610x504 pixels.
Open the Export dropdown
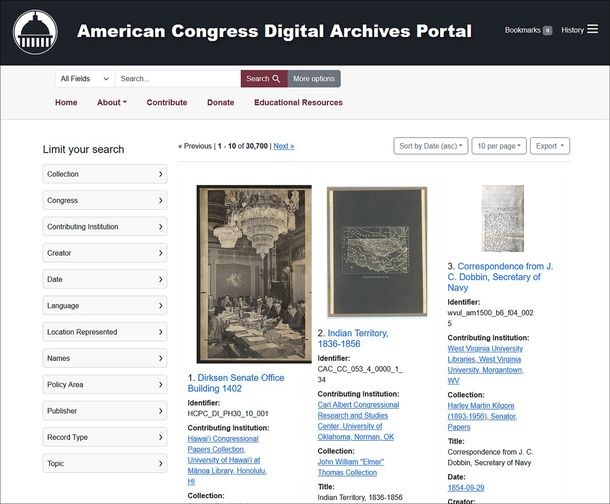click(x=549, y=146)
